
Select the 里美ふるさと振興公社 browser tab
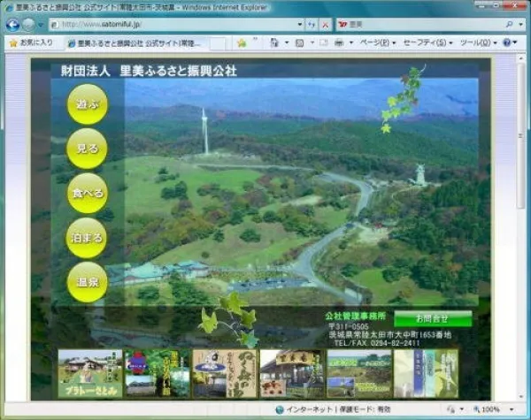point(133,42)
